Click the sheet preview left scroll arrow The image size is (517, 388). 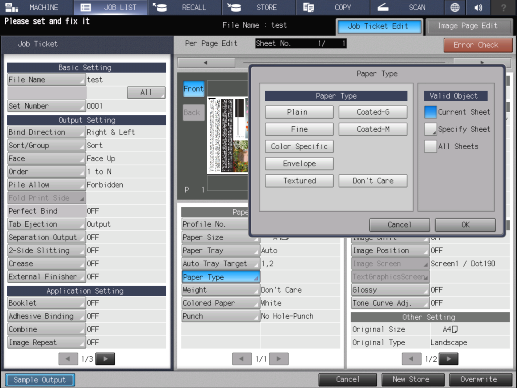point(206,62)
